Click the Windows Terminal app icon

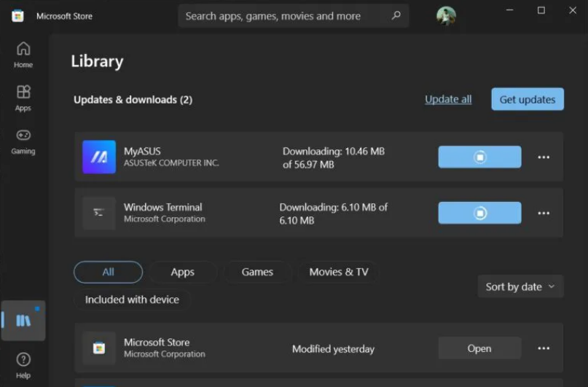click(99, 213)
